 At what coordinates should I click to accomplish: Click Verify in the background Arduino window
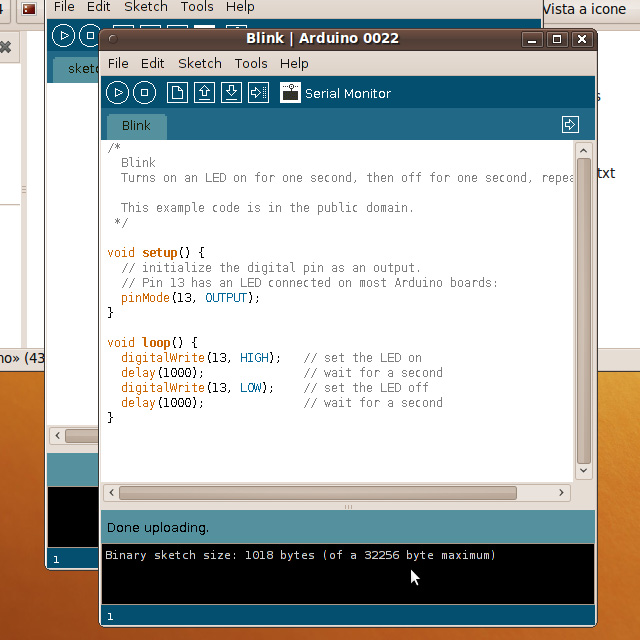click(x=63, y=35)
